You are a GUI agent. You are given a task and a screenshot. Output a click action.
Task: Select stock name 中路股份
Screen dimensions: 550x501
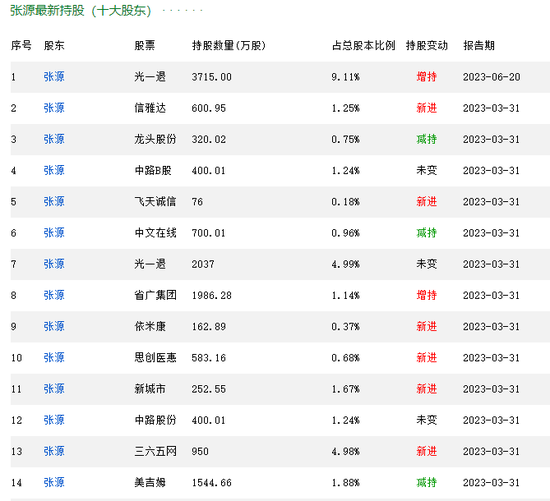tap(155, 420)
